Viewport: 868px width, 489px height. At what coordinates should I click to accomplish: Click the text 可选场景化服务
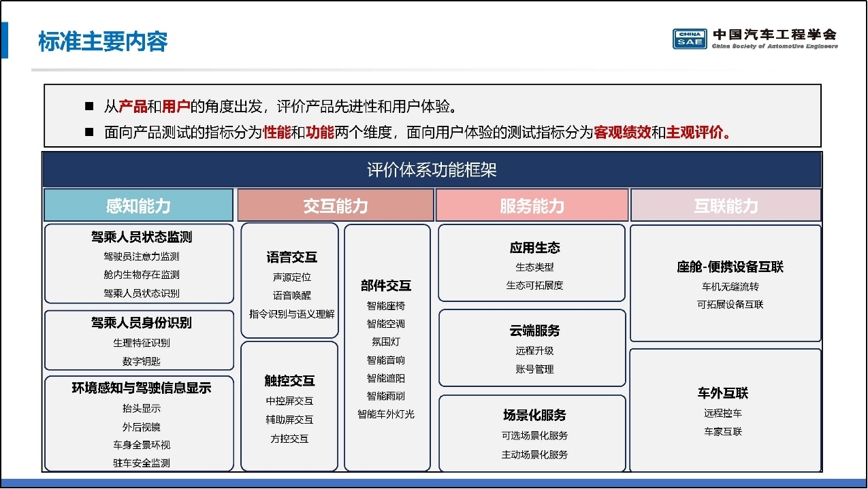coord(534,435)
